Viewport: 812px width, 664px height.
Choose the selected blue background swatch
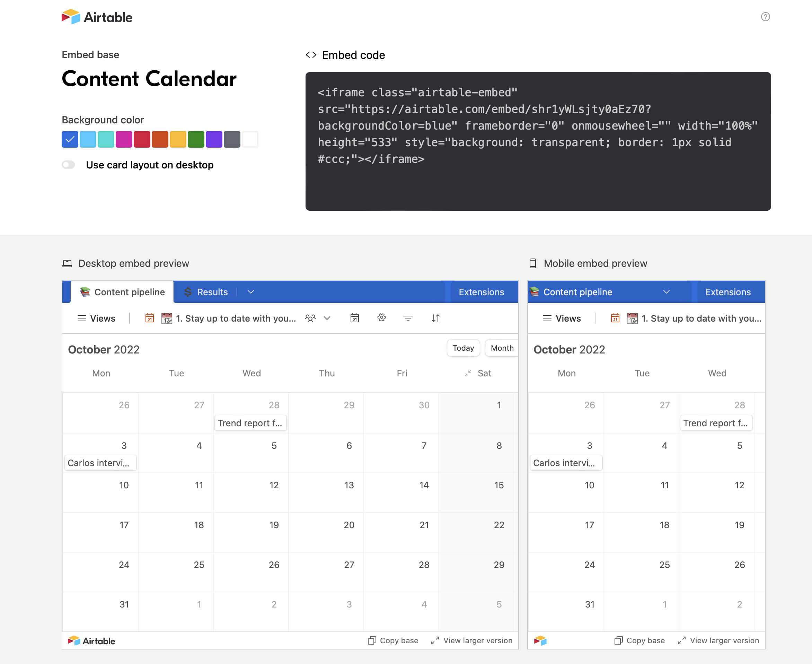[x=70, y=139]
